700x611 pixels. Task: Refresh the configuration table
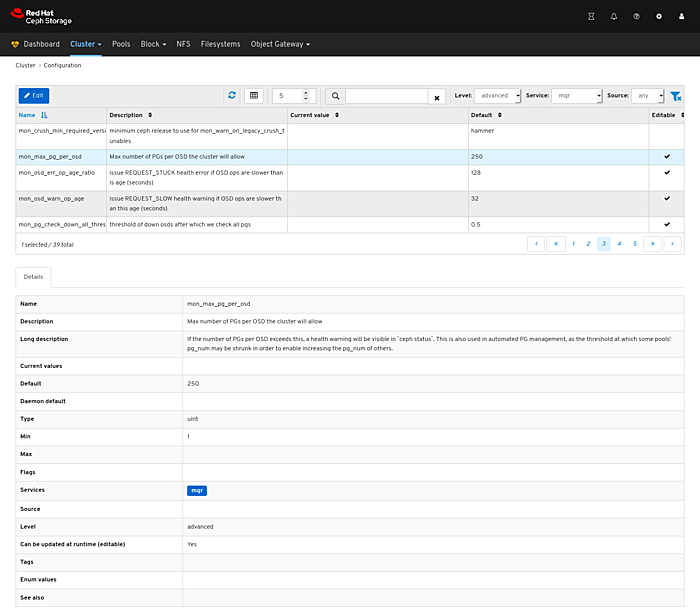232,96
